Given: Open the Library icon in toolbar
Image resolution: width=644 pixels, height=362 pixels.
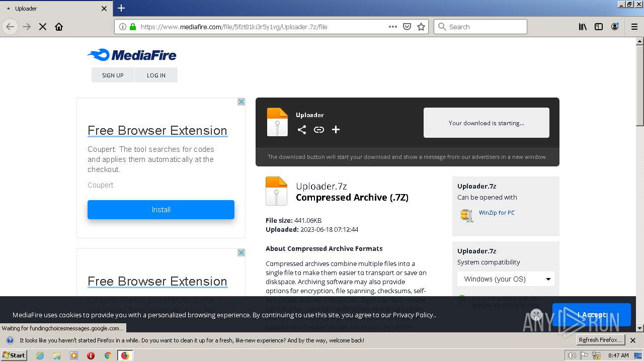Looking at the screenshot, I should (x=583, y=27).
